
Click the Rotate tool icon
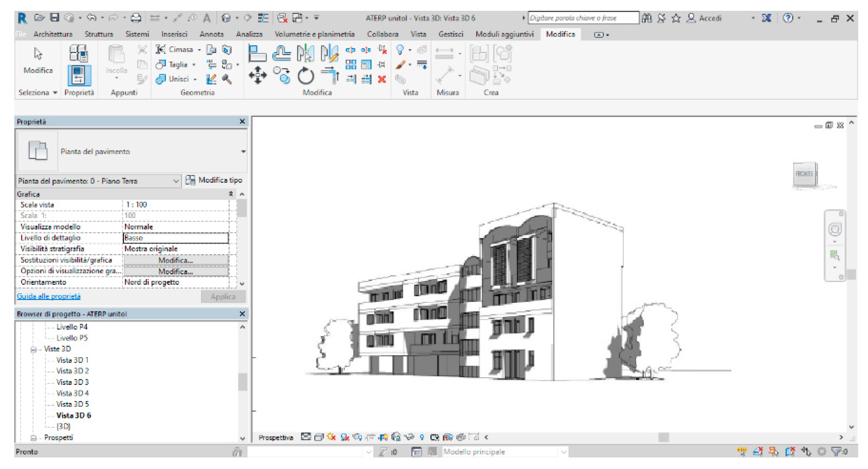306,76
